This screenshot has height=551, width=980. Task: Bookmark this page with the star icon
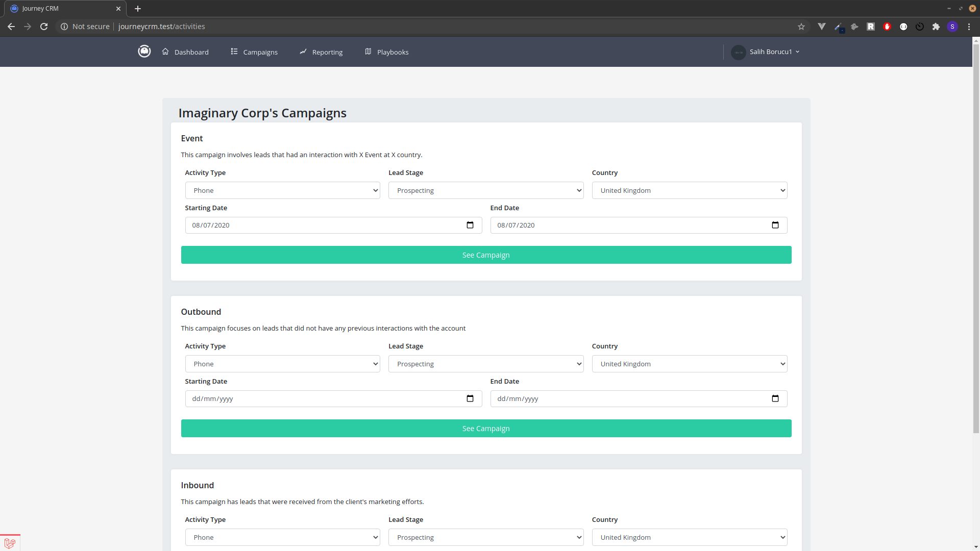tap(801, 27)
